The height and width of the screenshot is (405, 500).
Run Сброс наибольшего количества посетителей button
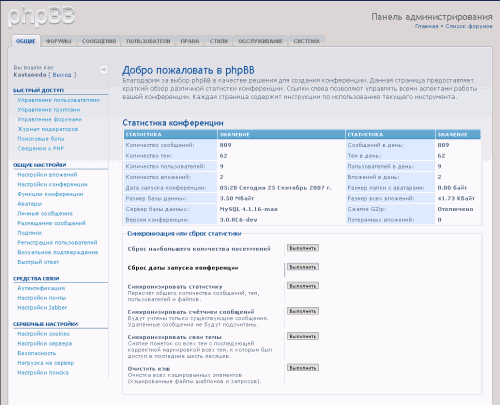[x=303, y=248]
